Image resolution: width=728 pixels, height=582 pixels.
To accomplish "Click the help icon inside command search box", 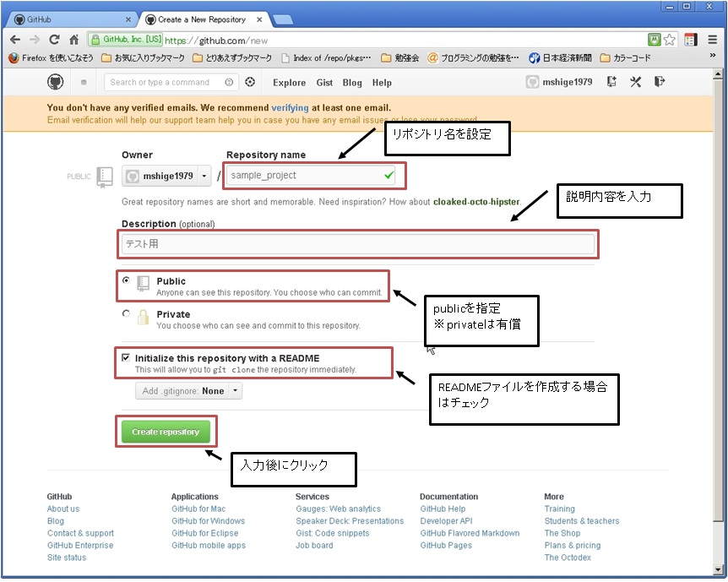I will pyautogui.click(x=229, y=82).
